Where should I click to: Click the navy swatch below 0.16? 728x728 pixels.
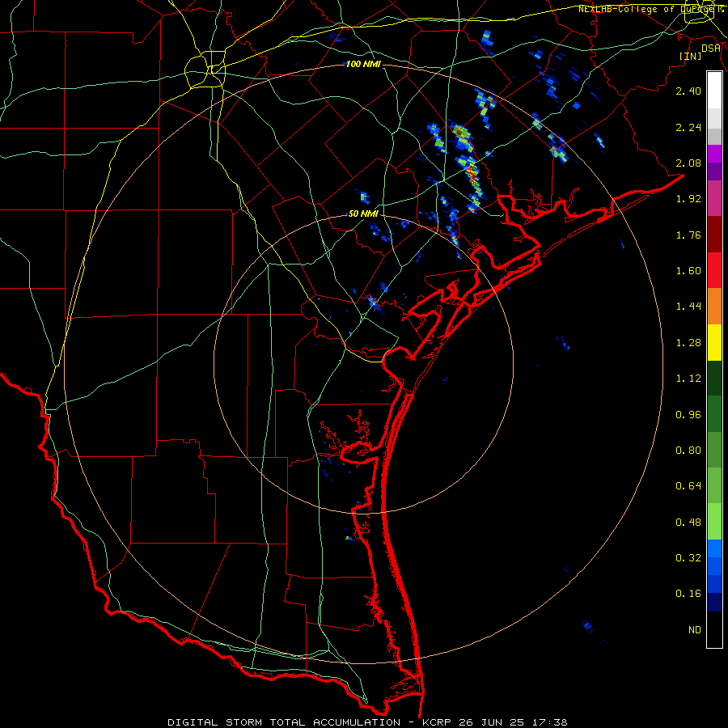pyautogui.click(x=714, y=602)
